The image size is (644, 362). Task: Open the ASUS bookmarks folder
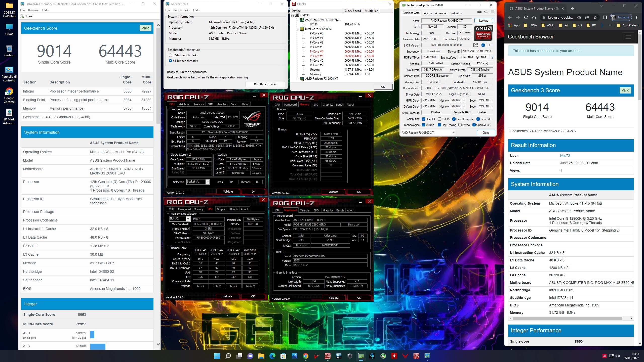(x=548, y=25)
